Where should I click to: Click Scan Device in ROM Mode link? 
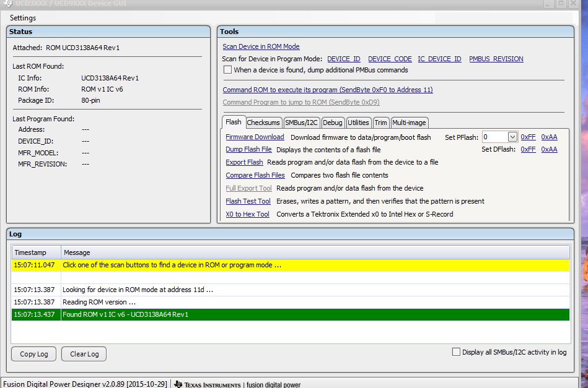click(x=261, y=46)
